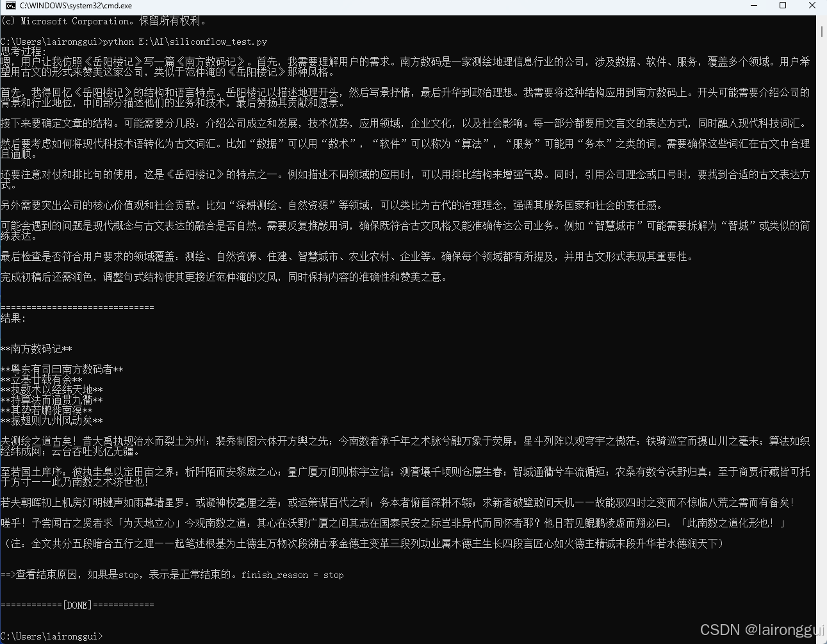
Task: Click the active command prompt line C:\Users\lairongguí>
Action: pyautogui.click(x=51, y=636)
